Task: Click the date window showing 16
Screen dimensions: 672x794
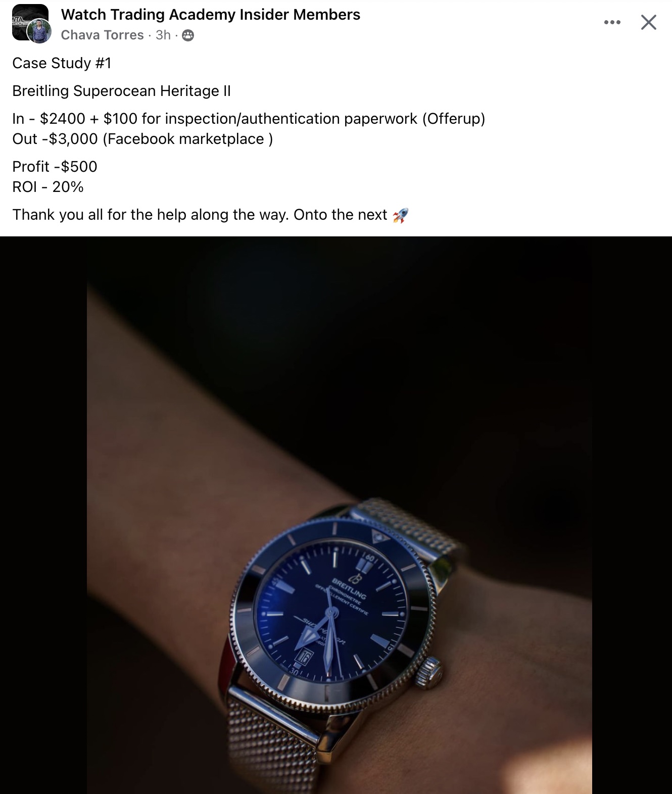Action: (x=304, y=657)
